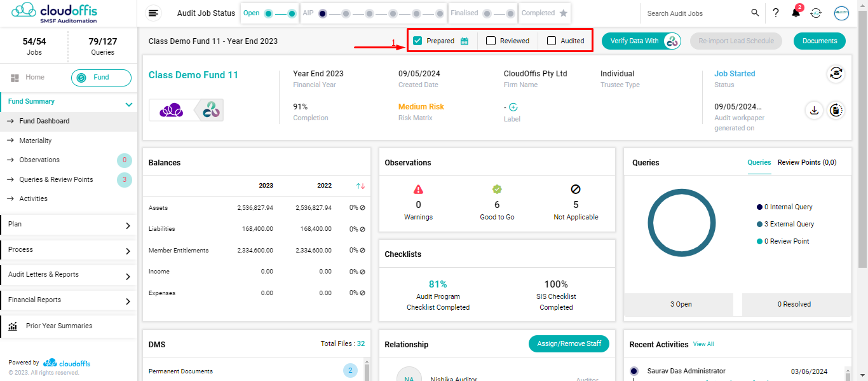Image resolution: width=868 pixels, height=381 pixels.
Task: Click the Documents button
Action: pos(820,41)
